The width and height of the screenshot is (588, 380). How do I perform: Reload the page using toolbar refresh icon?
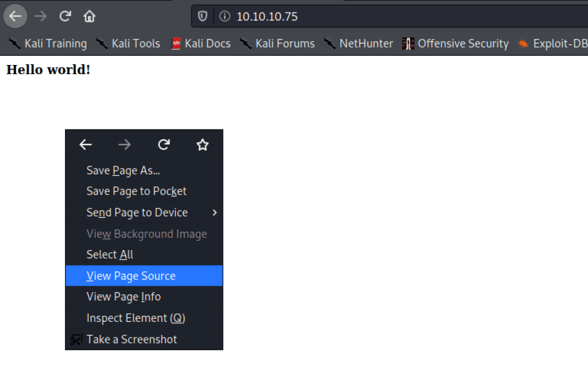click(65, 16)
